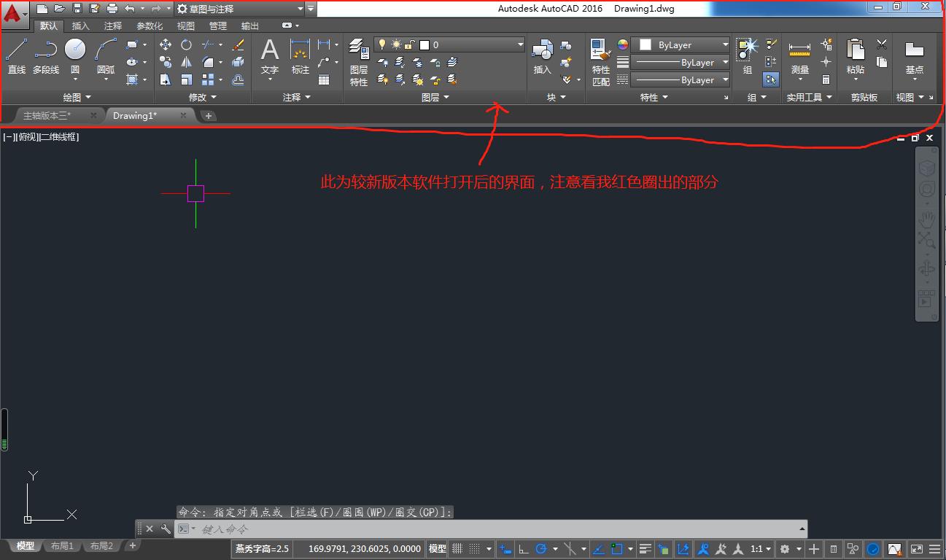946x560 pixels.
Task: Click the Undo arrow in quick access toolbar
Action: (x=130, y=8)
